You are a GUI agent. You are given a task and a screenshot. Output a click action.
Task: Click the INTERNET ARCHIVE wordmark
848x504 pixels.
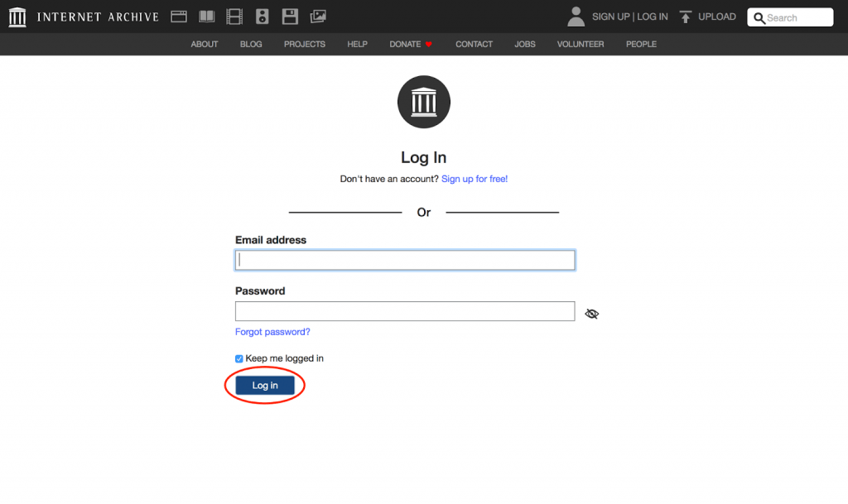click(98, 17)
